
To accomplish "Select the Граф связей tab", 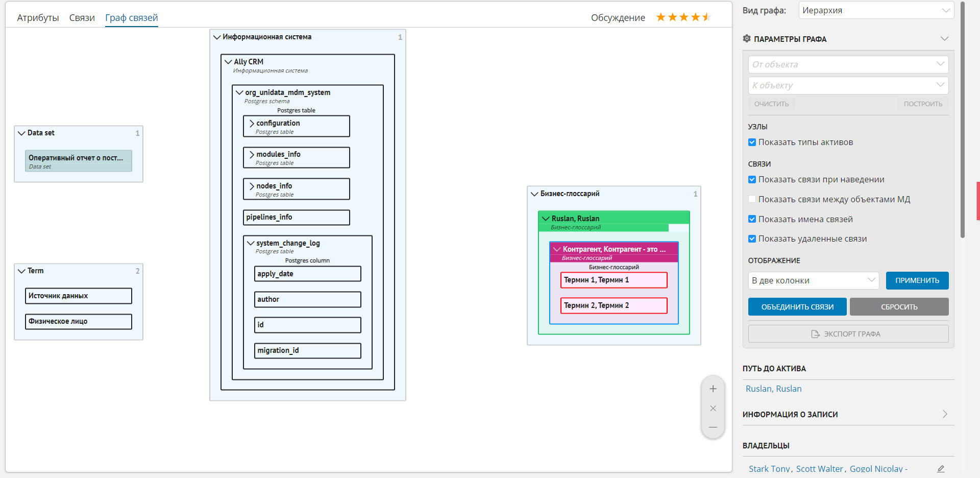I will click(x=132, y=17).
